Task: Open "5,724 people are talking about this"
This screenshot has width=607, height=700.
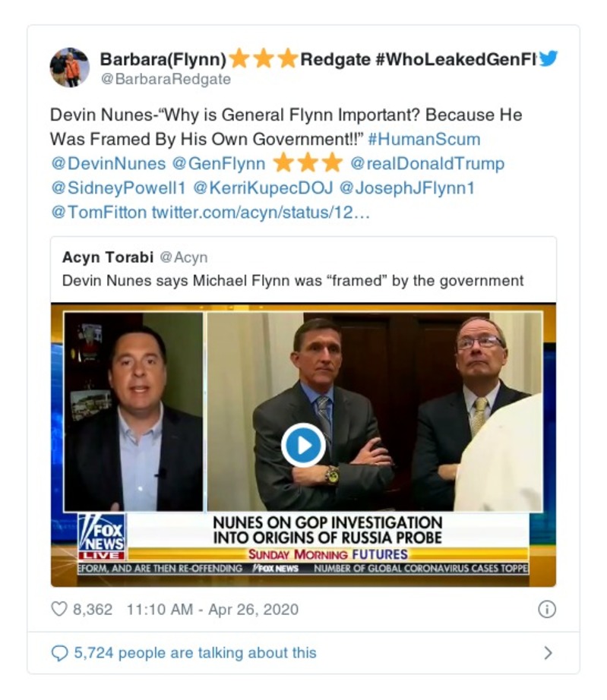Action: [x=194, y=653]
